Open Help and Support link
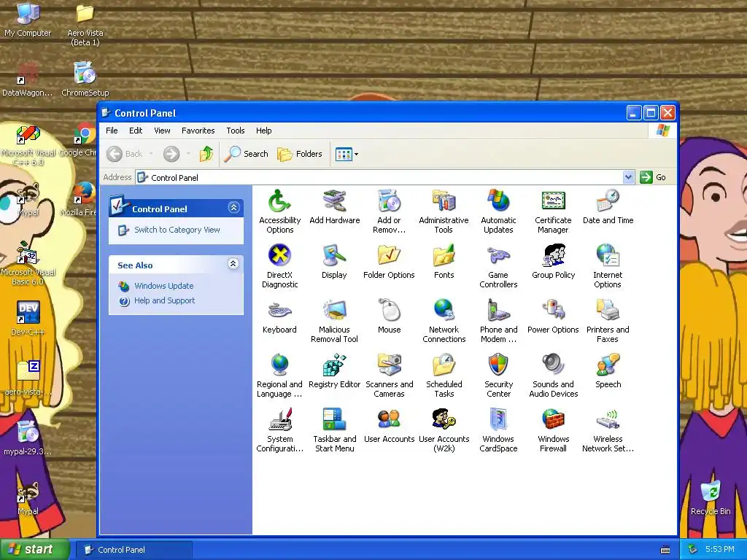747x560 pixels. coord(164,300)
